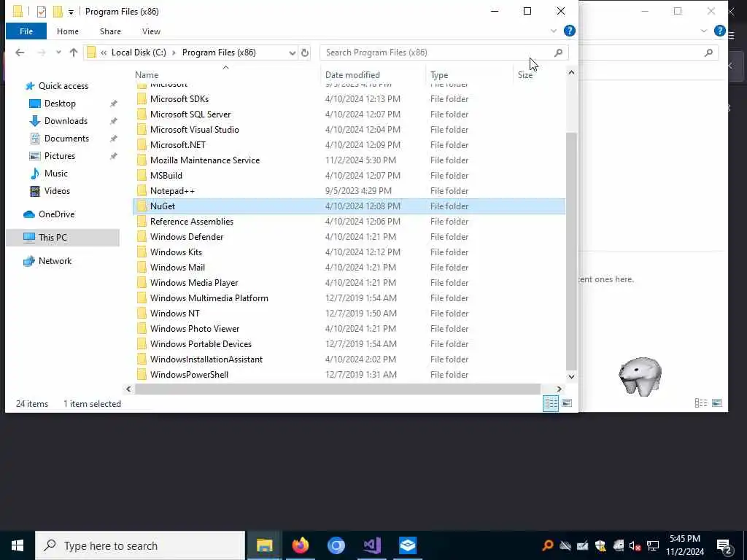Expand the address bar history dropdown
This screenshot has height=560, width=747.
point(292,52)
